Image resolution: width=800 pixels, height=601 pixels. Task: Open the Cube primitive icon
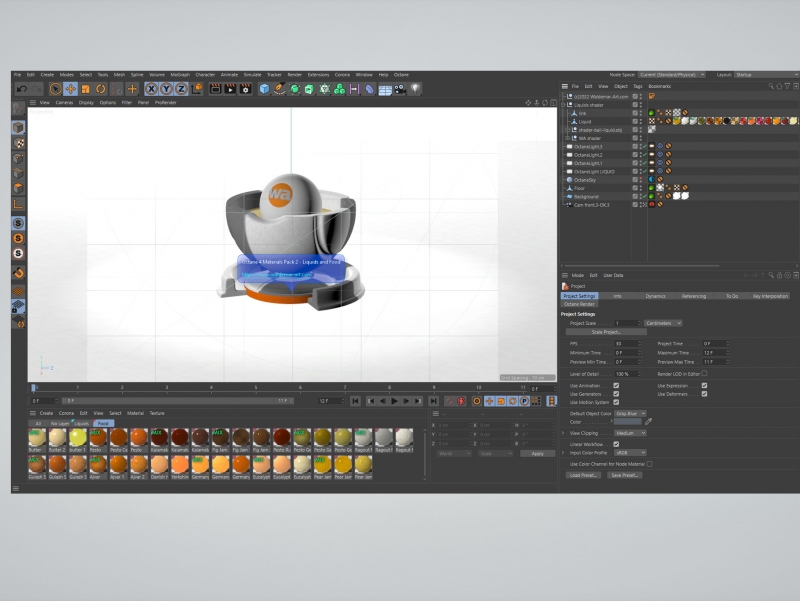pyautogui.click(x=264, y=89)
